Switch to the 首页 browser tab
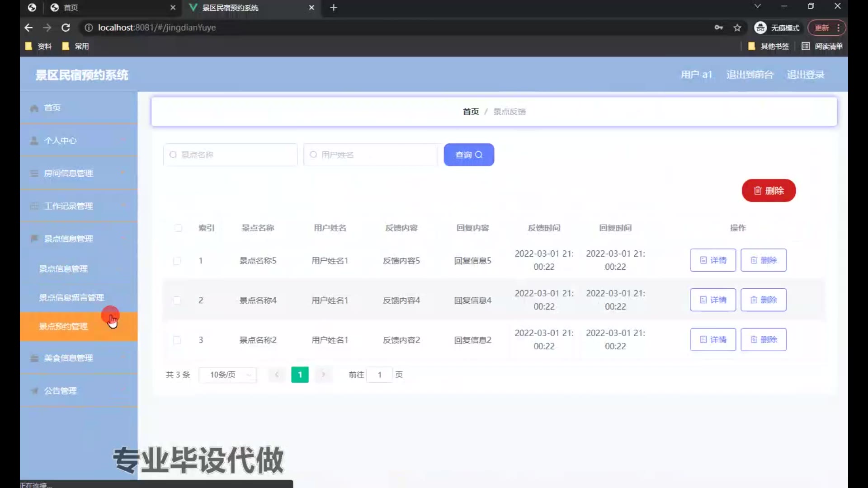 (x=71, y=8)
